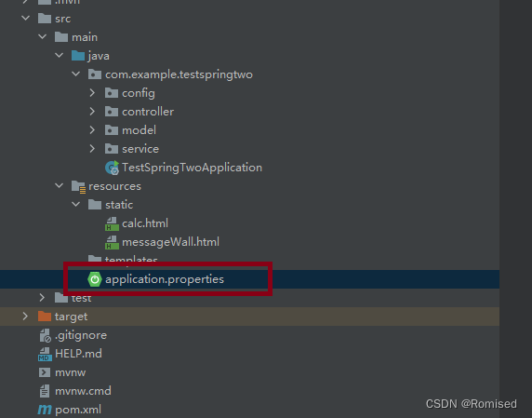Expand the target folder chevron
532x418 pixels.
click(x=25, y=317)
